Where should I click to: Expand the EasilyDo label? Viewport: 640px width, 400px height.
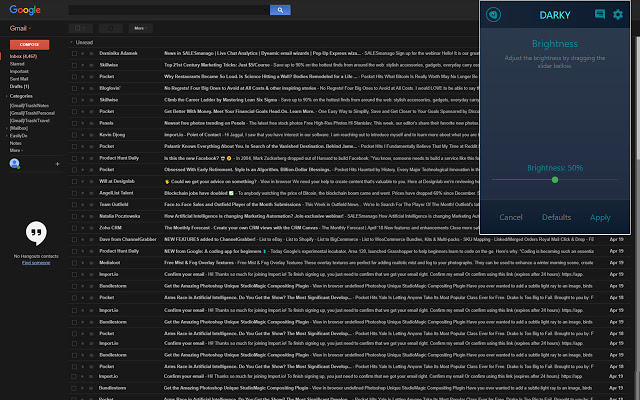tap(7, 136)
